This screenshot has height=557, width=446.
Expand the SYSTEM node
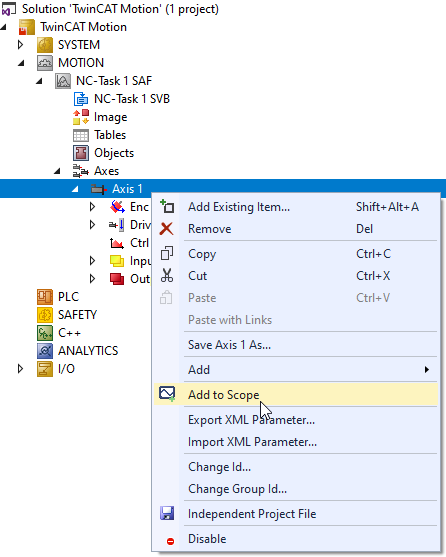(x=21, y=45)
